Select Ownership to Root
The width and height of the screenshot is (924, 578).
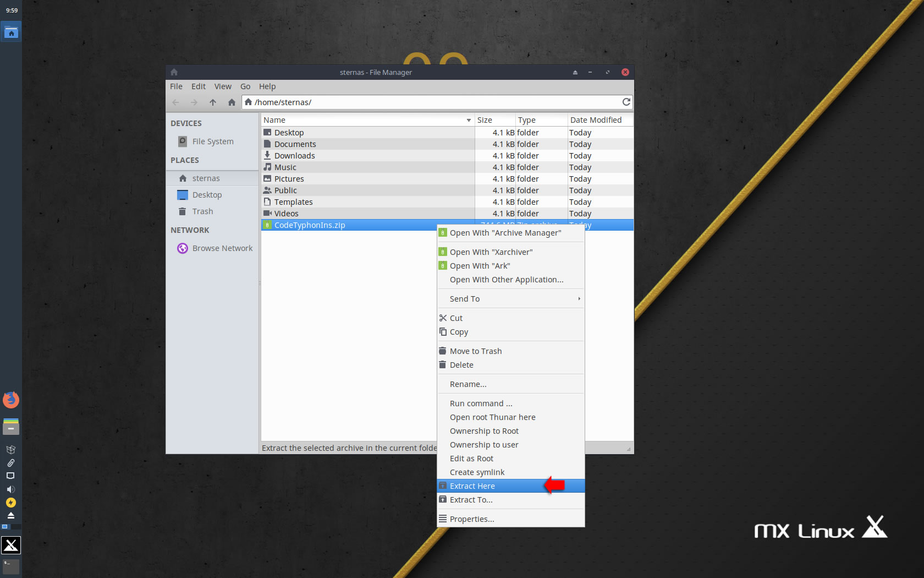[x=510, y=431]
